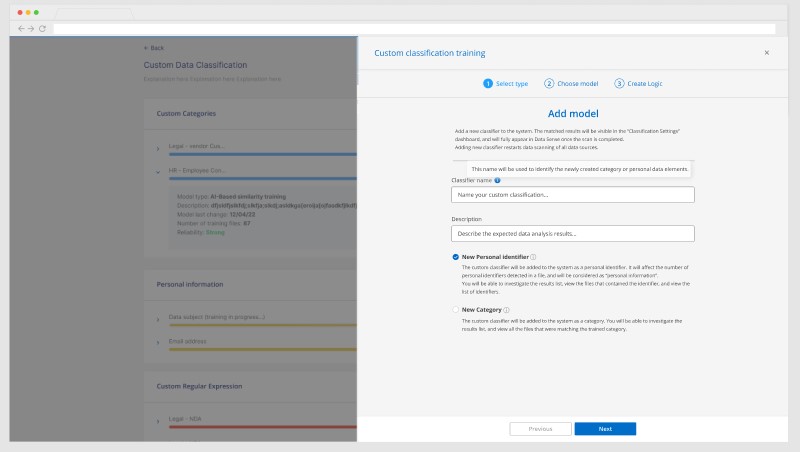Select the New Category radio button
This screenshot has height=452, width=800.
(x=456, y=310)
